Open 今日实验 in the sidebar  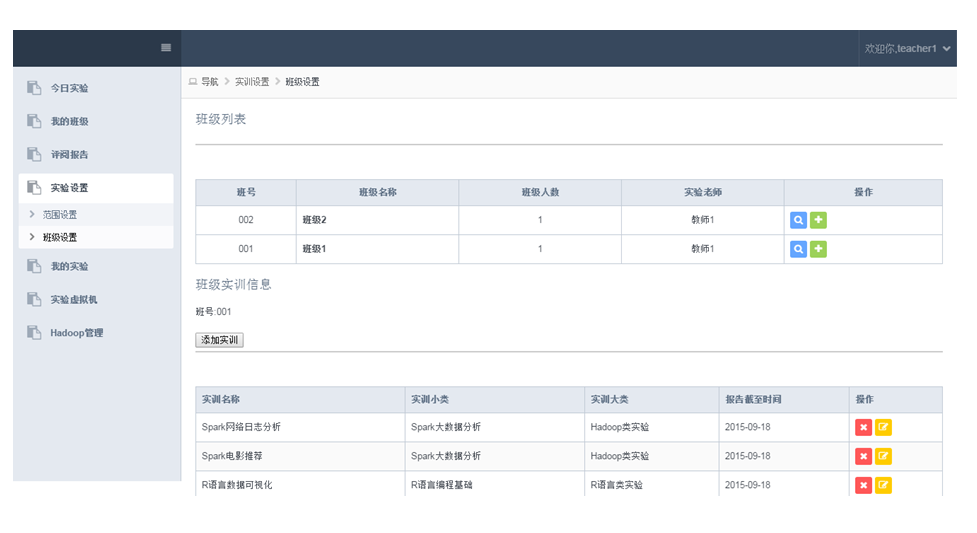[70, 88]
